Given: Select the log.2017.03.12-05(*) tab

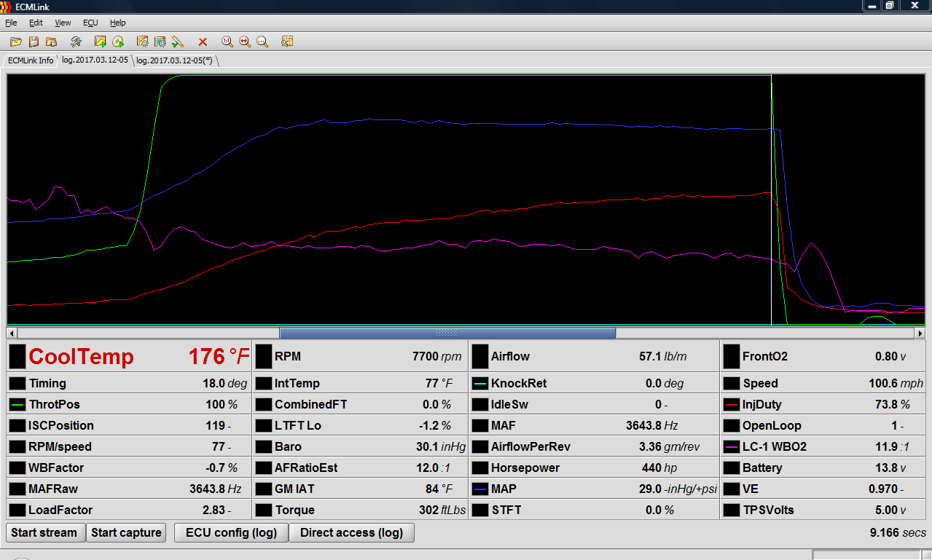Looking at the screenshot, I should 174,60.
